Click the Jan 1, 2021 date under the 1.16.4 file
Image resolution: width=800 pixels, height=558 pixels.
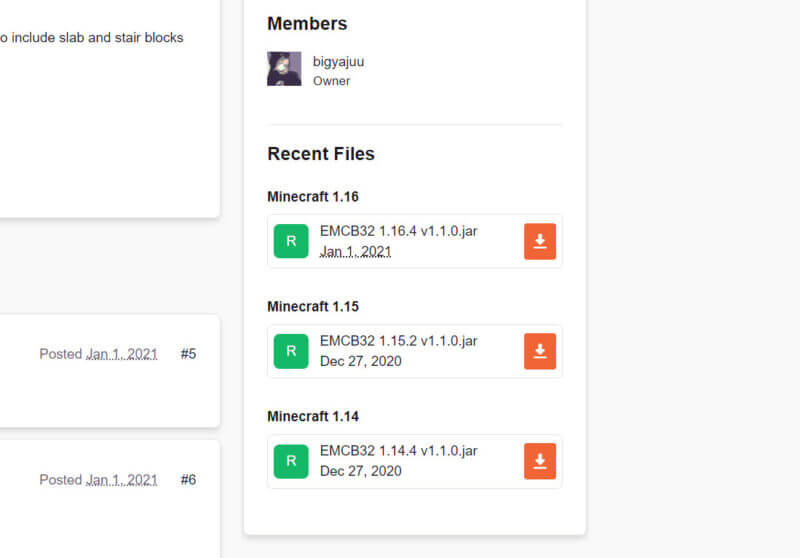[355, 251]
